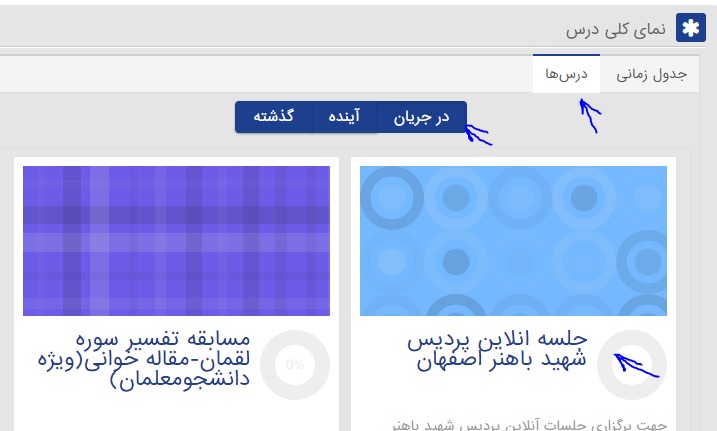Click the hand-drawn arrow on the progress ring
Screen dimensions: 717x431
[640, 366]
